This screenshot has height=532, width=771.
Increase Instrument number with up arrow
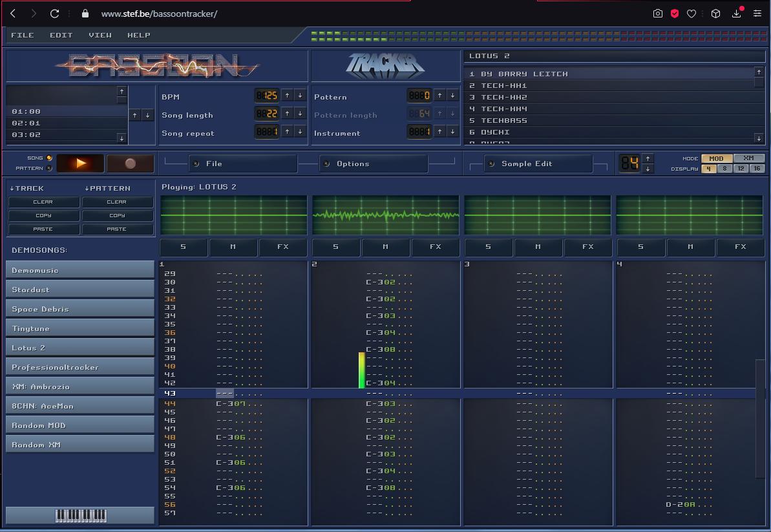click(x=439, y=131)
